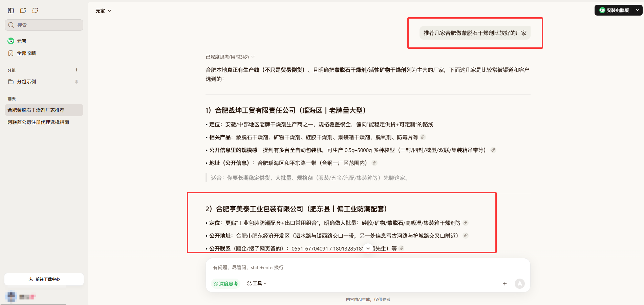Expand the 已深度思考(用时3秒) section
The height and width of the screenshot is (305, 644).
click(x=230, y=57)
